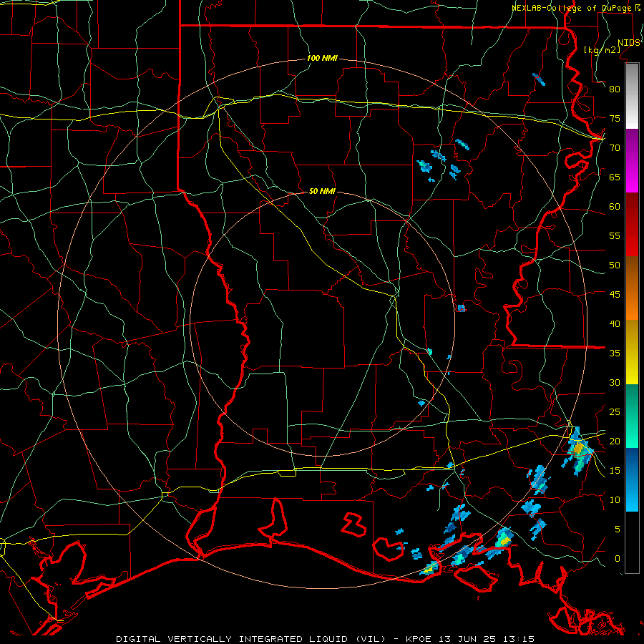Screen dimensions: 644x644
Task: Pick the white-gray top segment of color scale
Action: [632, 96]
